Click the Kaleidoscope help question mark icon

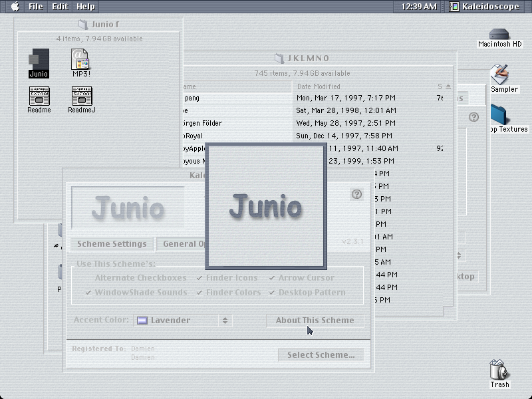point(356,194)
